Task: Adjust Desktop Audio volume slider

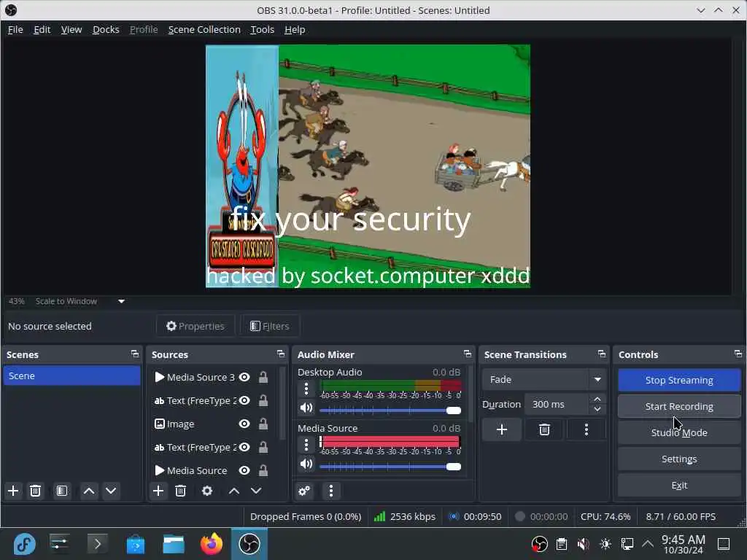Action: [390, 411]
